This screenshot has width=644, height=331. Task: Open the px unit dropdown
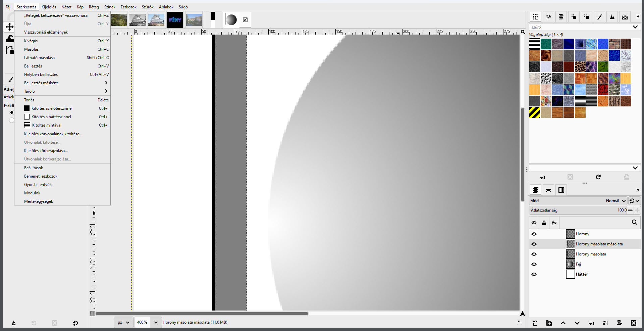[123, 322]
